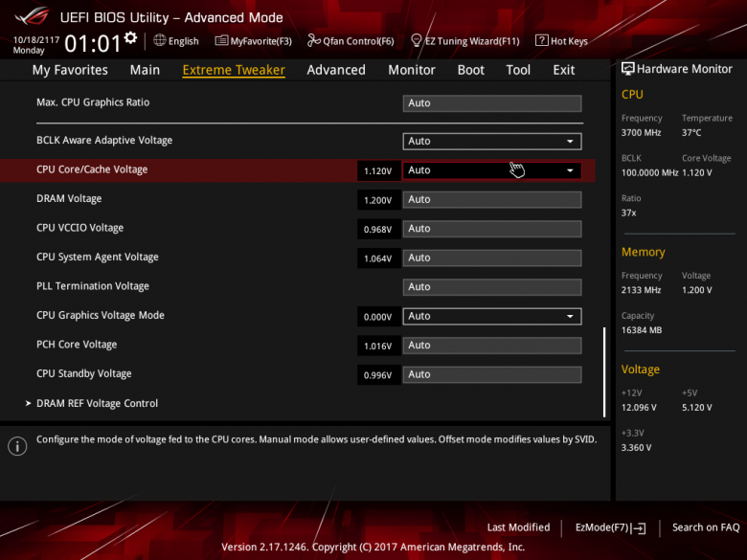Click the info icon beside help text
The width and height of the screenshot is (747, 560).
(17, 446)
